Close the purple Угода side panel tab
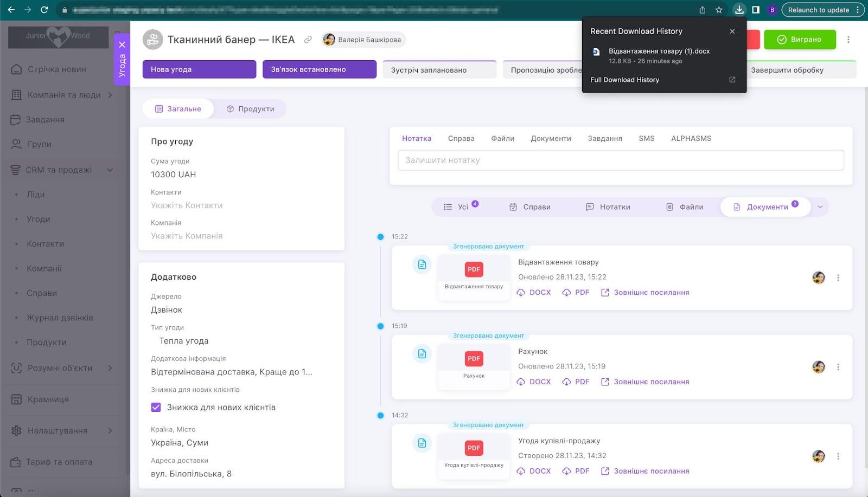The height and width of the screenshot is (497, 868). pos(122,45)
